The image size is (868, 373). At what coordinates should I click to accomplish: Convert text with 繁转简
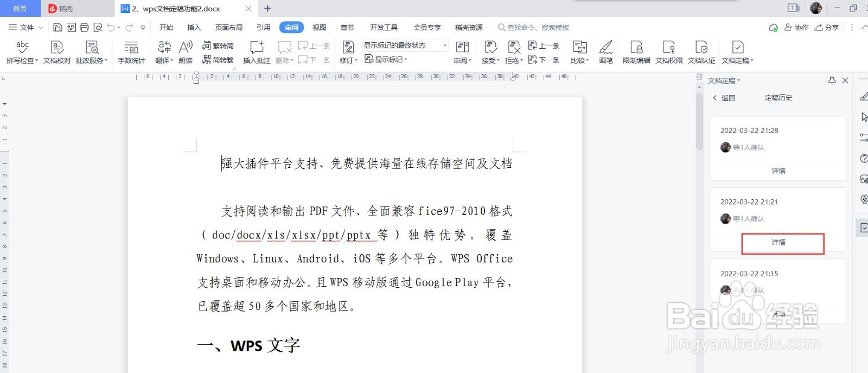pyautogui.click(x=218, y=46)
